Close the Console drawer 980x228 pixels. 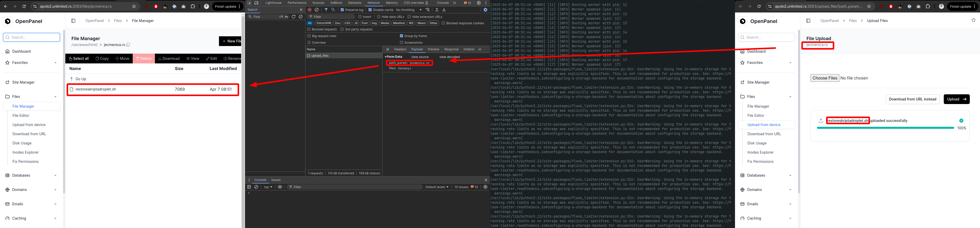(485, 180)
